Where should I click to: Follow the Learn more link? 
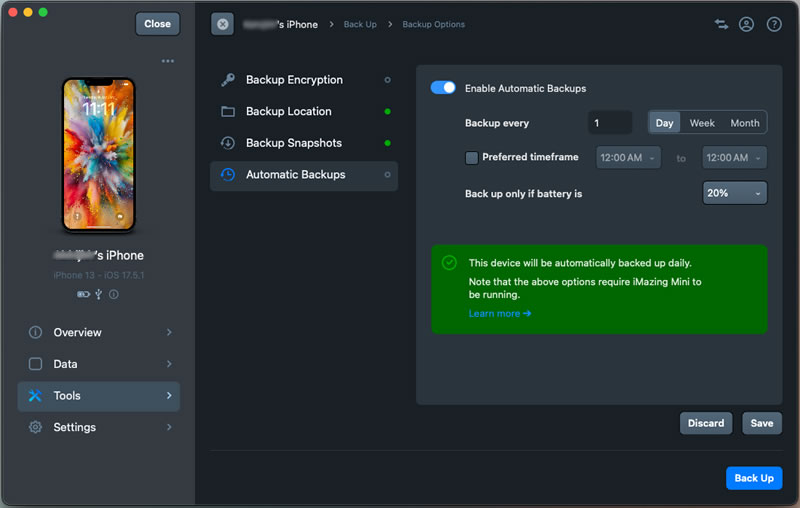(499, 314)
